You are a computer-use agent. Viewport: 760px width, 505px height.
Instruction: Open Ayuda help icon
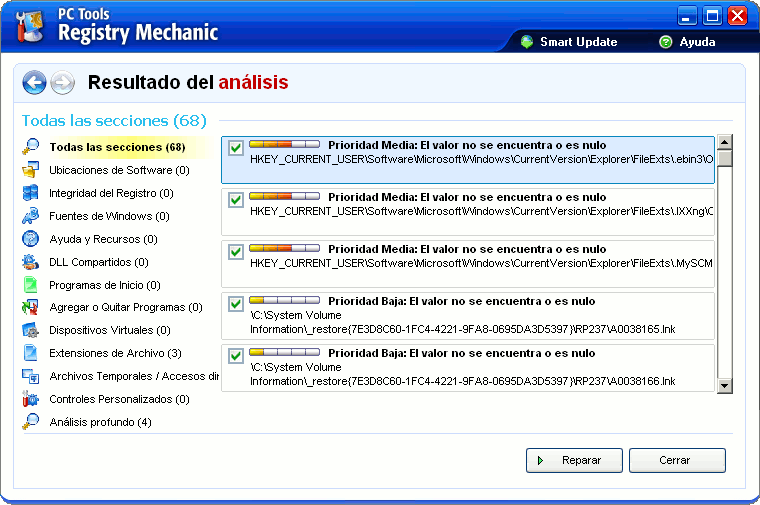pyautogui.click(x=665, y=42)
